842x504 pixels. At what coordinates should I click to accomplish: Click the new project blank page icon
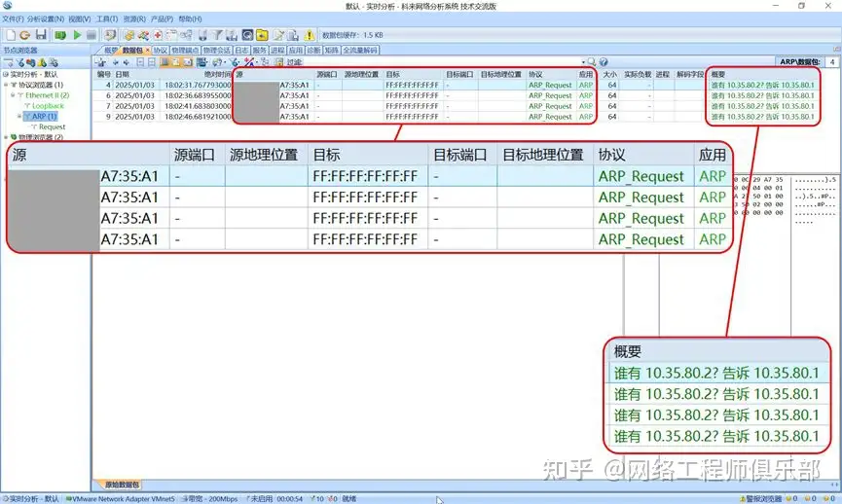coord(10,35)
